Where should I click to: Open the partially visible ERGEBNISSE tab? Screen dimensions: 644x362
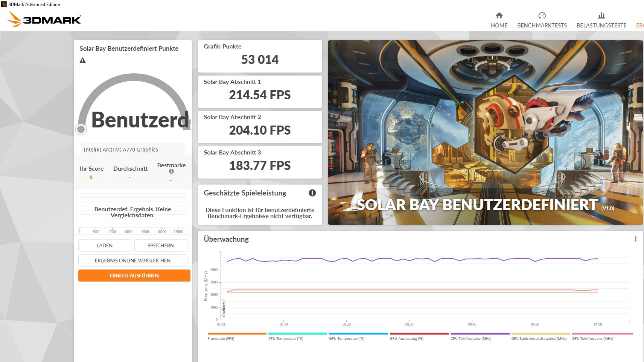tap(640, 25)
